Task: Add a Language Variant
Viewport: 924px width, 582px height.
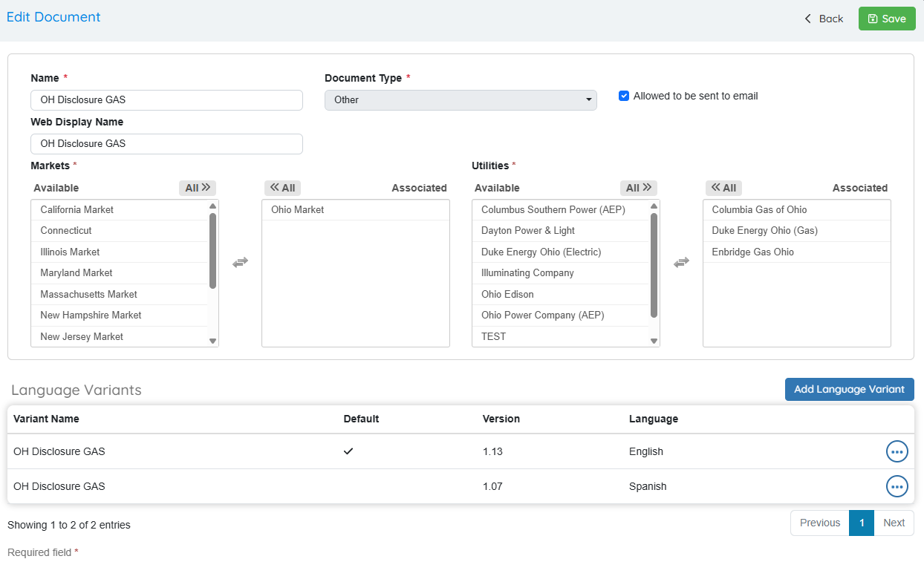Action: pos(849,389)
